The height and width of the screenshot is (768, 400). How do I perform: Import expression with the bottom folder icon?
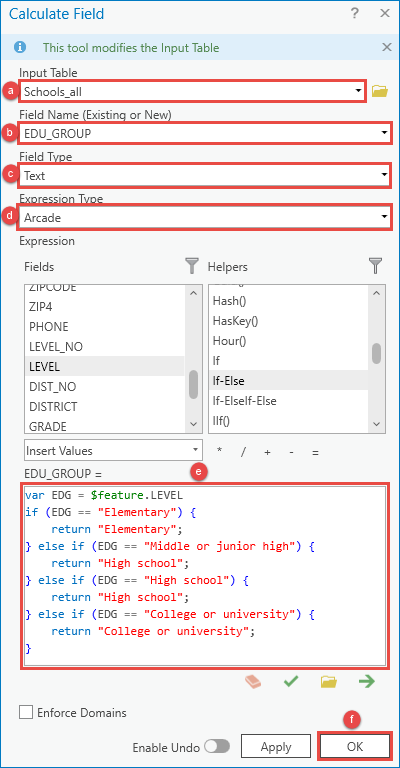[329, 682]
